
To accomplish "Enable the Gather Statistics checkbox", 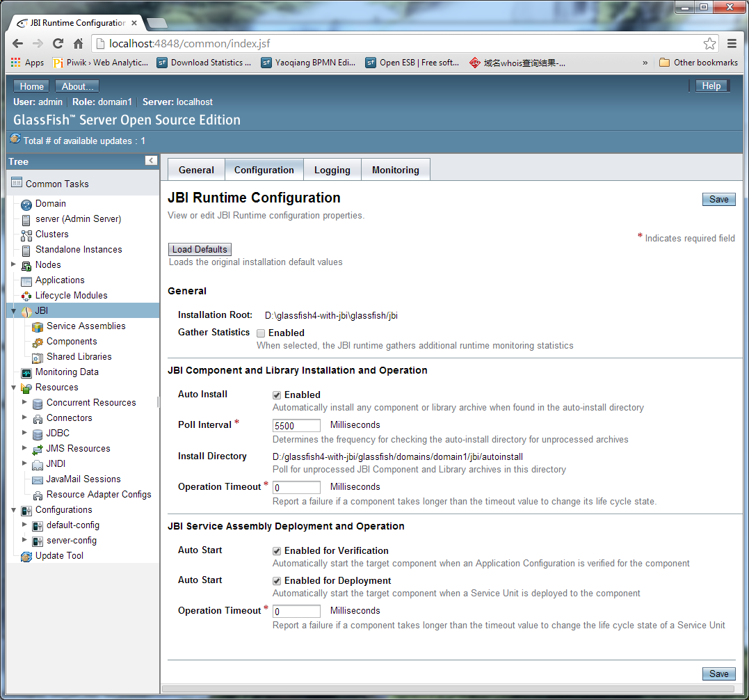I will pyautogui.click(x=261, y=333).
